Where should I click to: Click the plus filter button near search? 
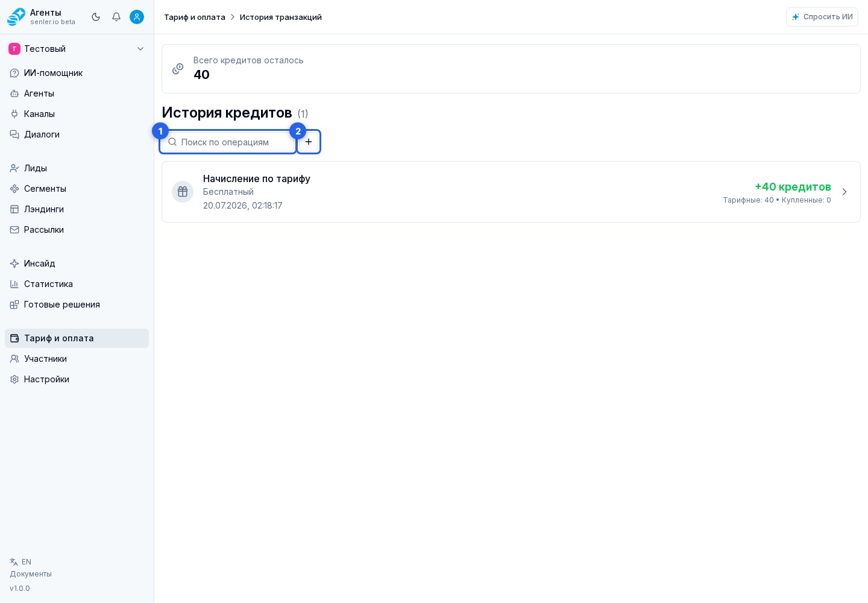click(309, 142)
